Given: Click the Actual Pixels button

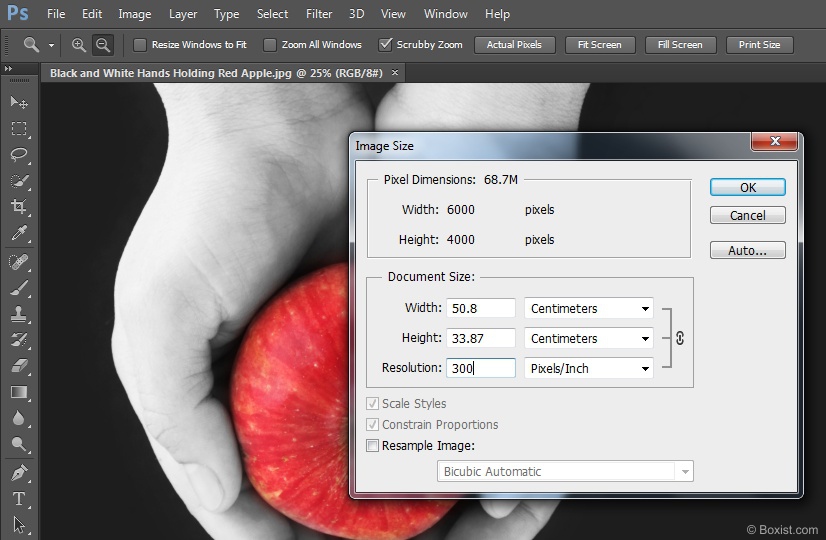Looking at the screenshot, I should tap(515, 45).
